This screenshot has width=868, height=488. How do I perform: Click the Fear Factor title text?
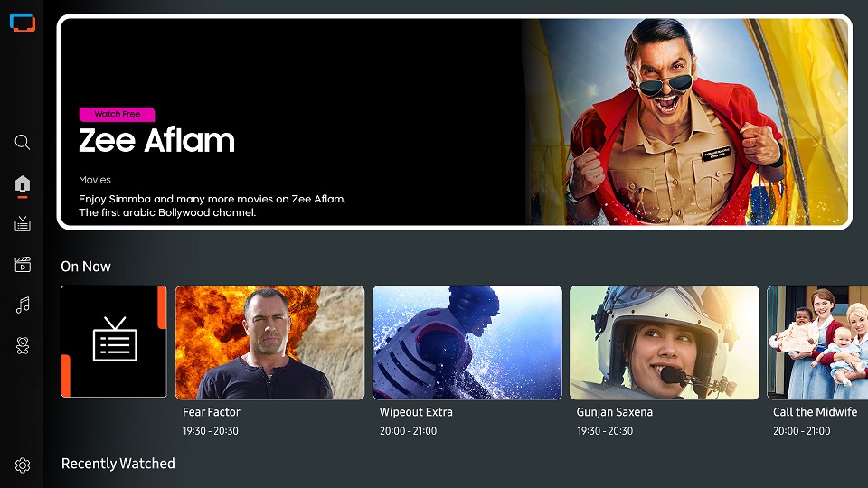tap(212, 412)
